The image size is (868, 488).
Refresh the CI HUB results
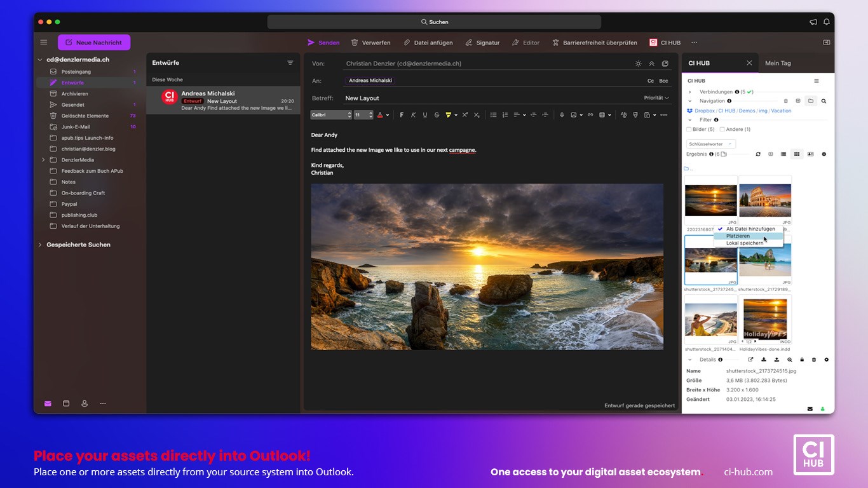[758, 154]
